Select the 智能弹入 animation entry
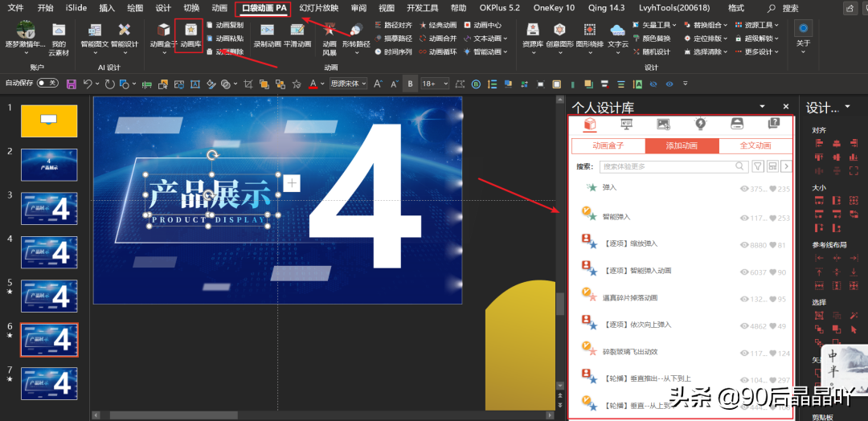 616,217
